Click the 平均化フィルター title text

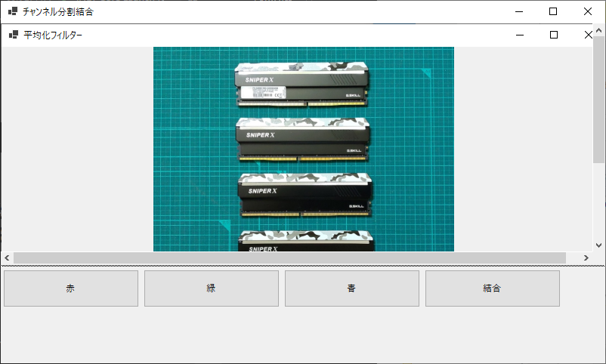point(53,35)
